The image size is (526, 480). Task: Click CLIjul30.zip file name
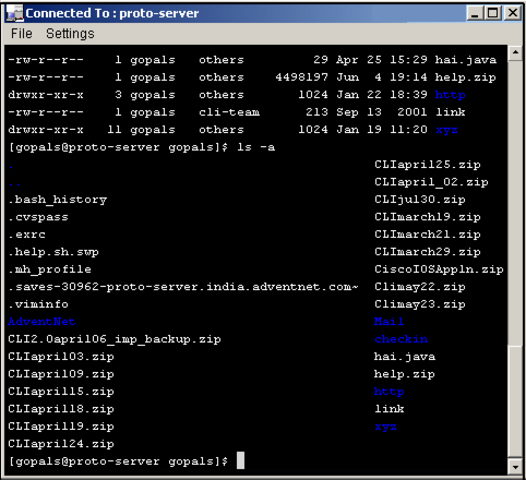click(x=420, y=200)
